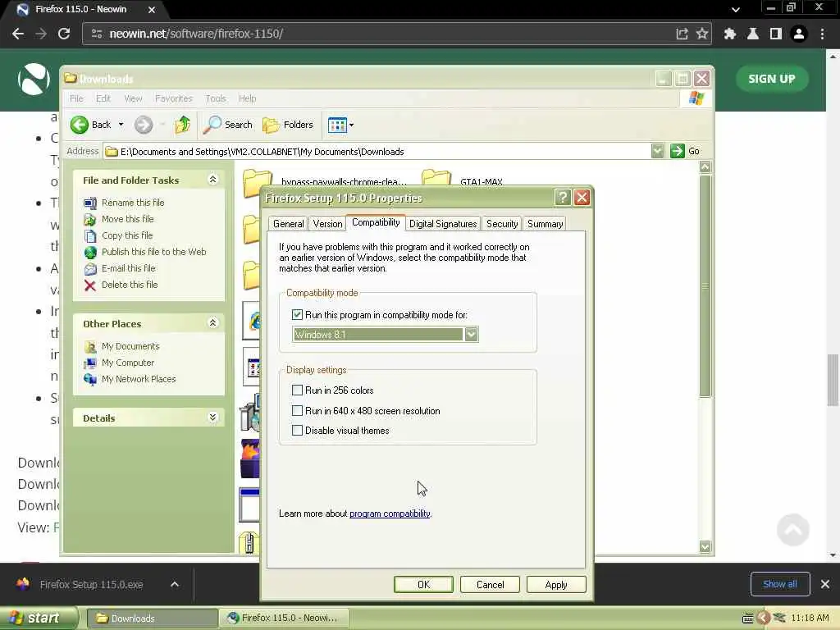The height and width of the screenshot is (630, 840).
Task: Click the Neowin logo
Action: 34,79
